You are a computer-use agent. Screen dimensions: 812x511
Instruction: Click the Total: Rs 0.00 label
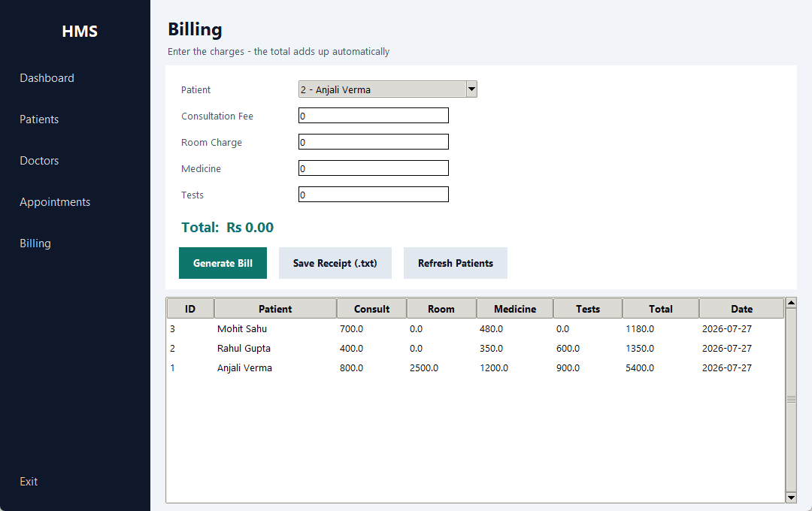[x=227, y=227]
